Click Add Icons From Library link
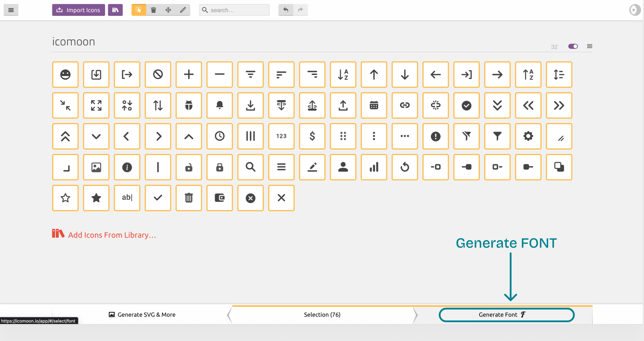This screenshot has height=341, width=644. tap(112, 235)
